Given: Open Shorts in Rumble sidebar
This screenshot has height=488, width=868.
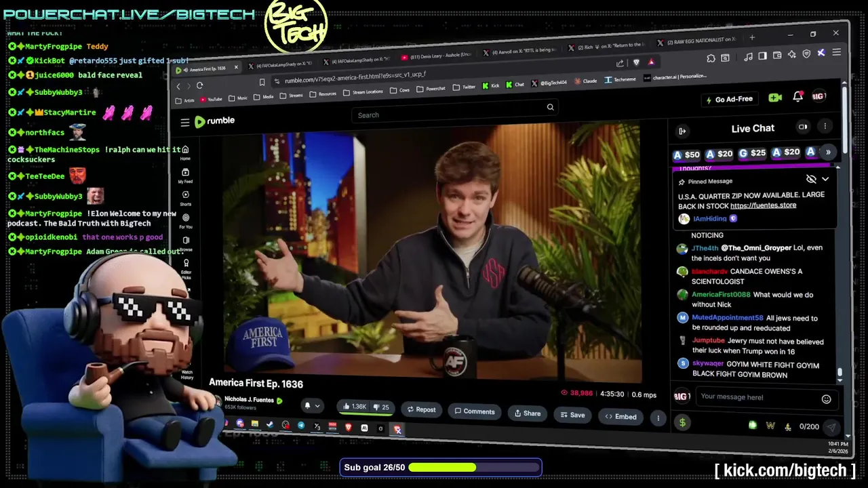Looking at the screenshot, I should 186,199.
